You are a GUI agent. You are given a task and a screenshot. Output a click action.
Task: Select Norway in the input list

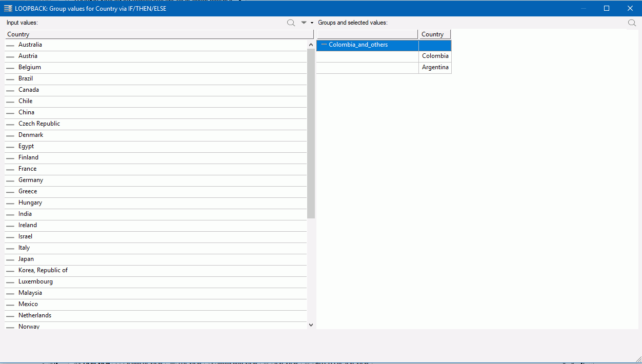[x=156, y=326]
